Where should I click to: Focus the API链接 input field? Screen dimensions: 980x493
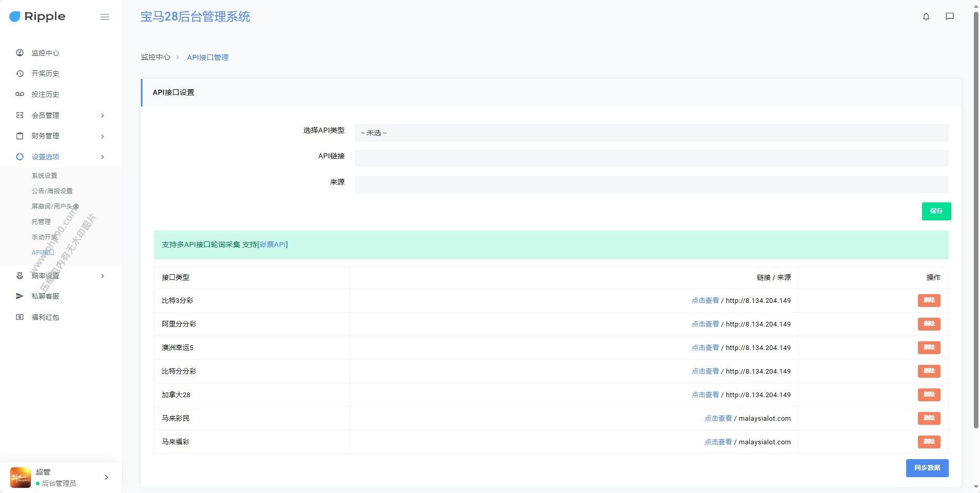point(651,158)
